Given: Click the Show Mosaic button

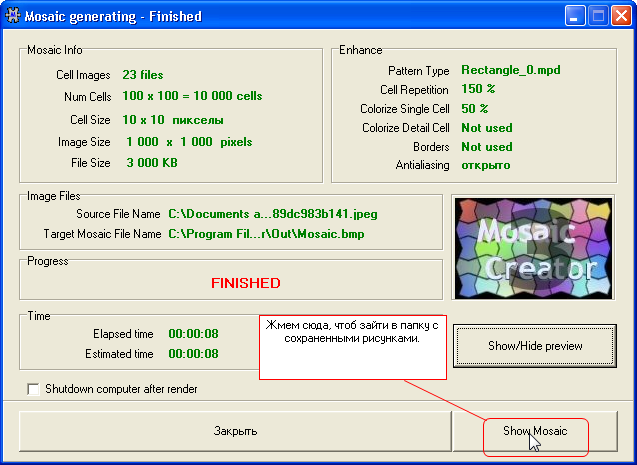Looking at the screenshot, I should click(x=535, y=431).
